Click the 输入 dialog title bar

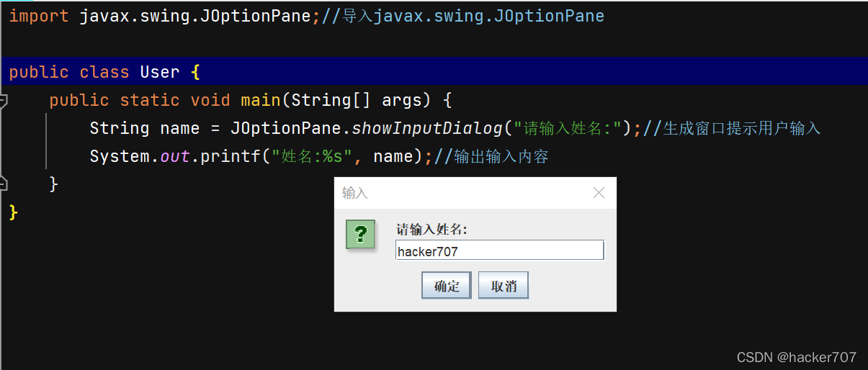[x=461, y=193]
